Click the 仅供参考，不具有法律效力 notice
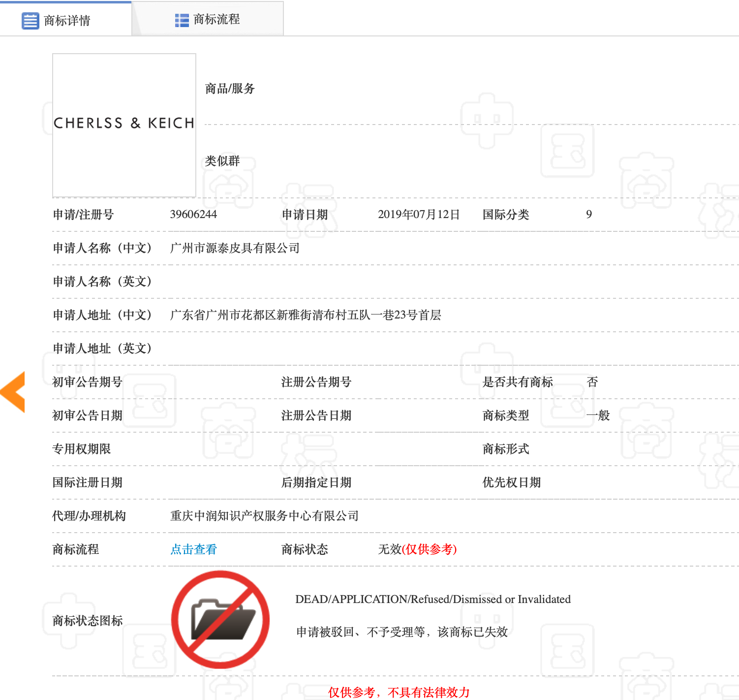The image size is (739, 700). pyautogui.click(x=399, y=692)
